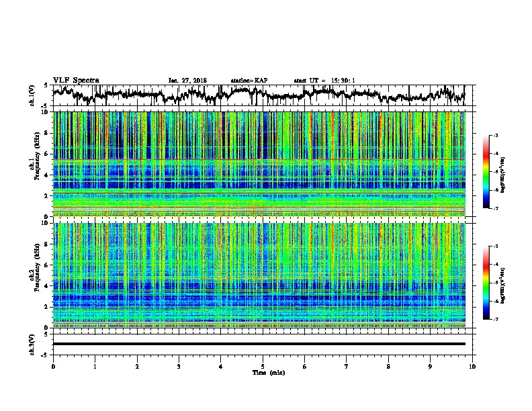
Task: Click the ch.1 frequency axis tick "6"
Action: (x=46, y=154)
